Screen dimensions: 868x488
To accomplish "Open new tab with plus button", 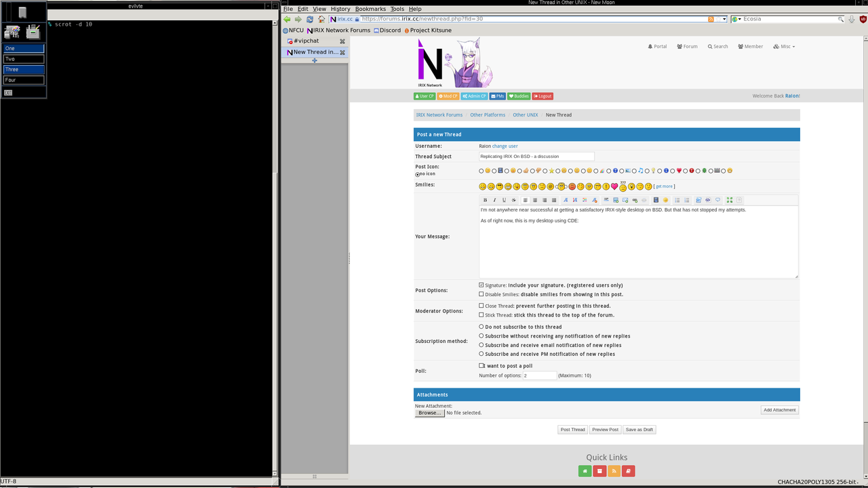I will (x=315, y=60).
